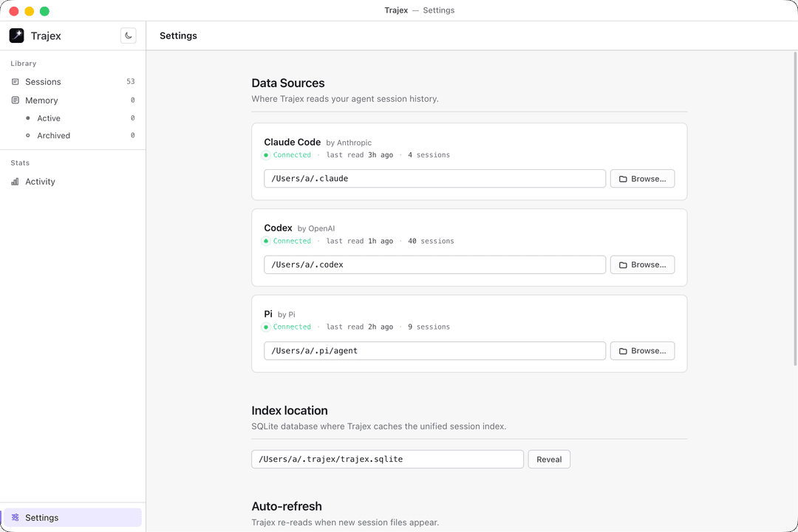Click the vertical scrollbar on settings page
Screen dimensions: 798x532
point(795,208)
